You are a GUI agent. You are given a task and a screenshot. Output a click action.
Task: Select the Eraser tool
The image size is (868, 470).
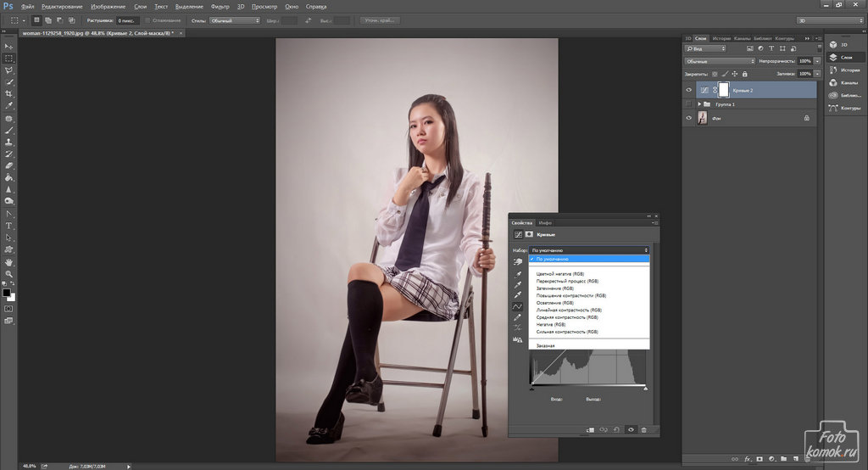[8, 165]
